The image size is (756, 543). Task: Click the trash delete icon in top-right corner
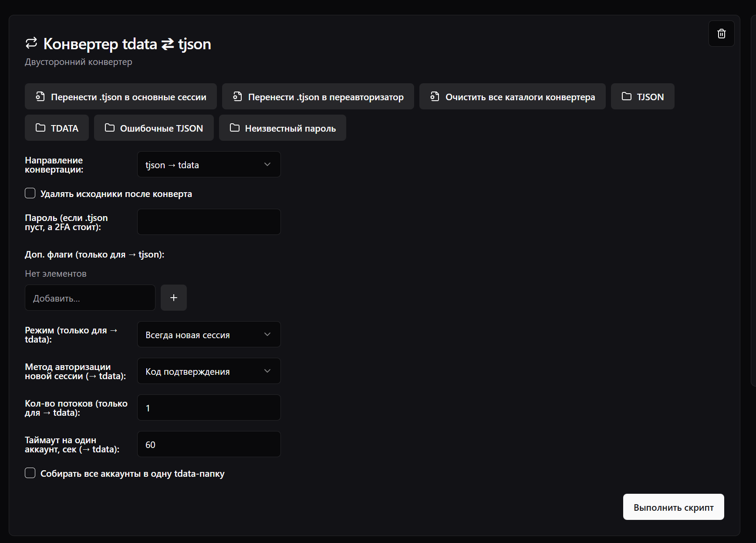pyautogui.click(x=721, y=34)
